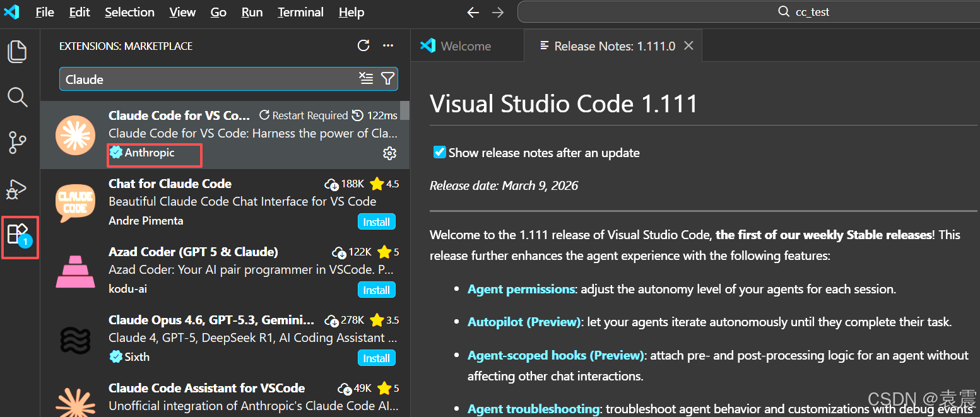Refresh the extensions marketplace list
This screenshot has height=417, width=980.
(x=363, y=45)
